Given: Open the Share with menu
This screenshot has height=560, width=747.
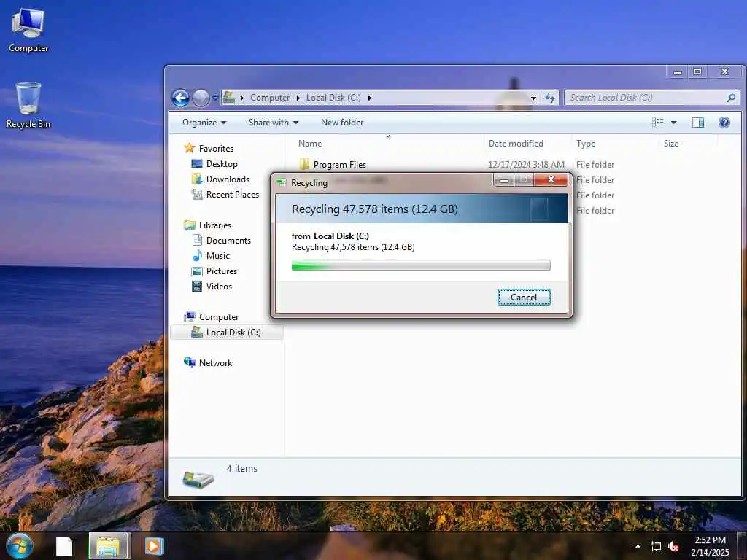Looking at the screenshot, I should pyautogui.click(x=274, y=122).
